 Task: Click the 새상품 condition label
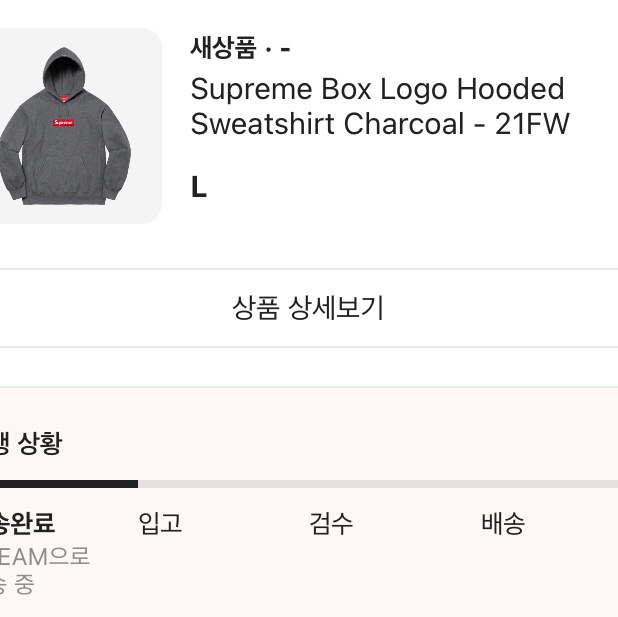(x=223, y=48)
